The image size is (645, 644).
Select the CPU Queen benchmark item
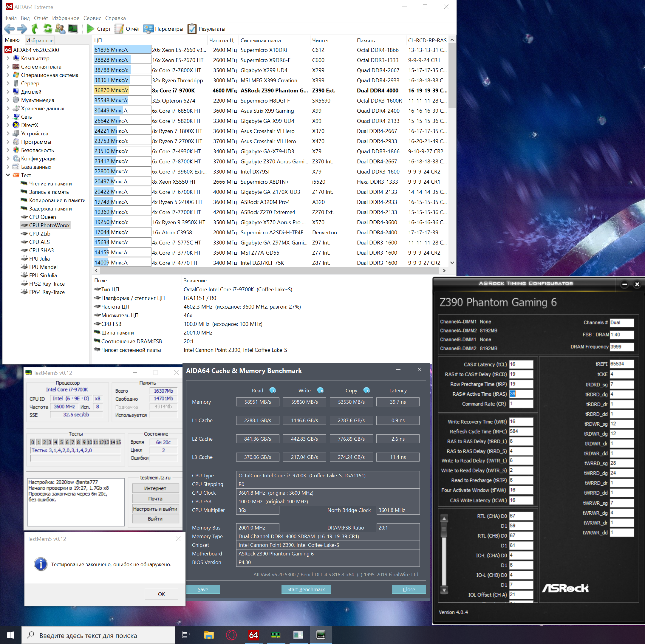coord(42,217)
